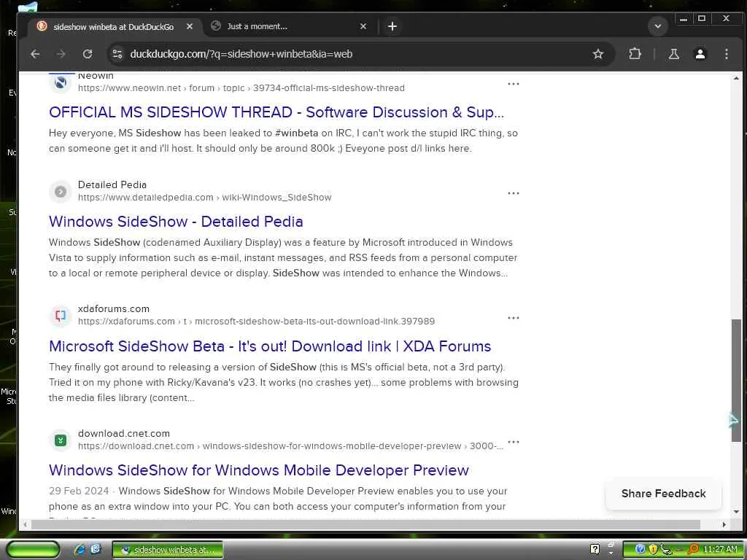
Task: Click the scroll-up arrow of the page
Action: [736, 78]
